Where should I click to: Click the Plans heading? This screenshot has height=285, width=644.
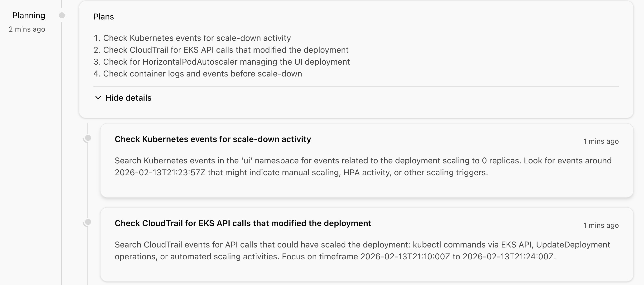[104, 17]
